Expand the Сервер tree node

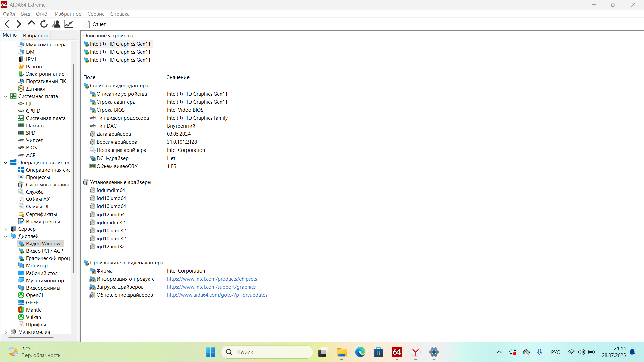point(6,229)
